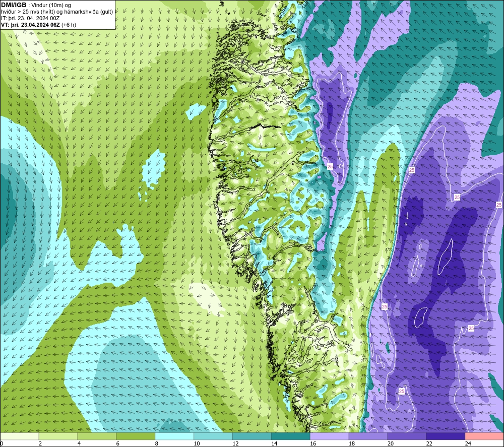This screenshot has width=504, height=447.
Task: Click the legend scale number '22'
Action: point(429,443)
